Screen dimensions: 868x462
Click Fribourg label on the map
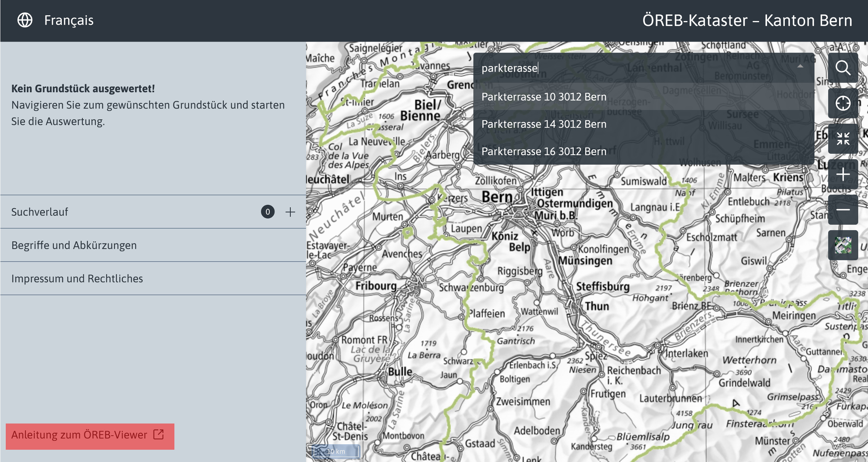[x=376, y=285]
